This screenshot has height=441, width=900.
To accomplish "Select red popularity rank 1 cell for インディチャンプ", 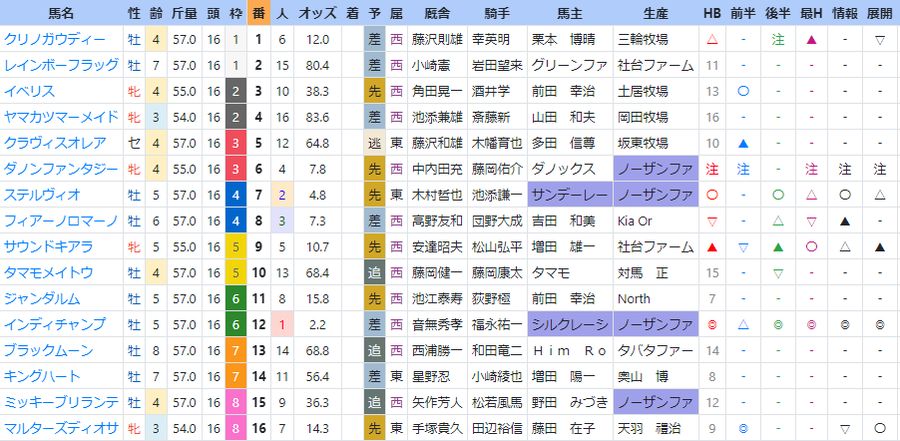I will coord(282,324).
